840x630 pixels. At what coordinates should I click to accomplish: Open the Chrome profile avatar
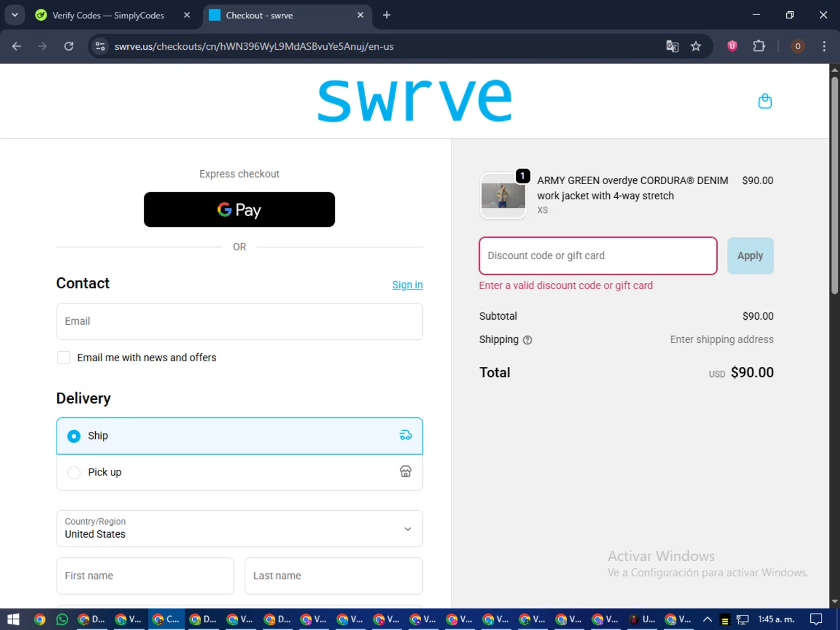pos(797,46)
